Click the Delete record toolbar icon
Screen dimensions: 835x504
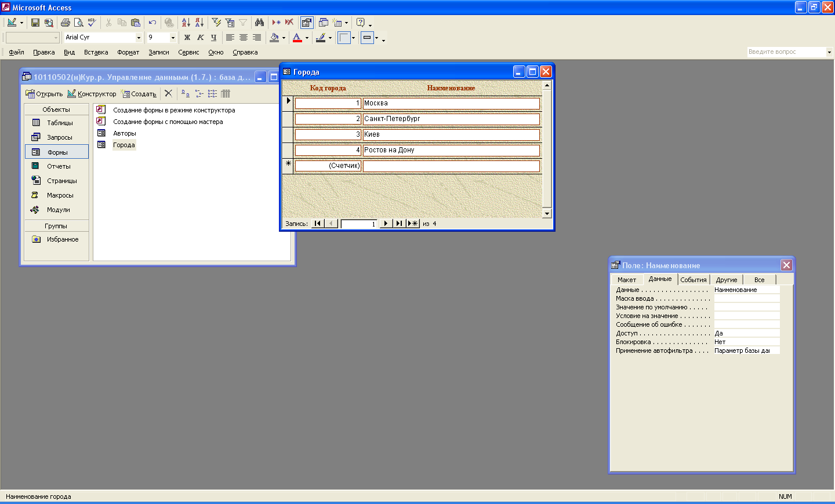pos(289,23)
